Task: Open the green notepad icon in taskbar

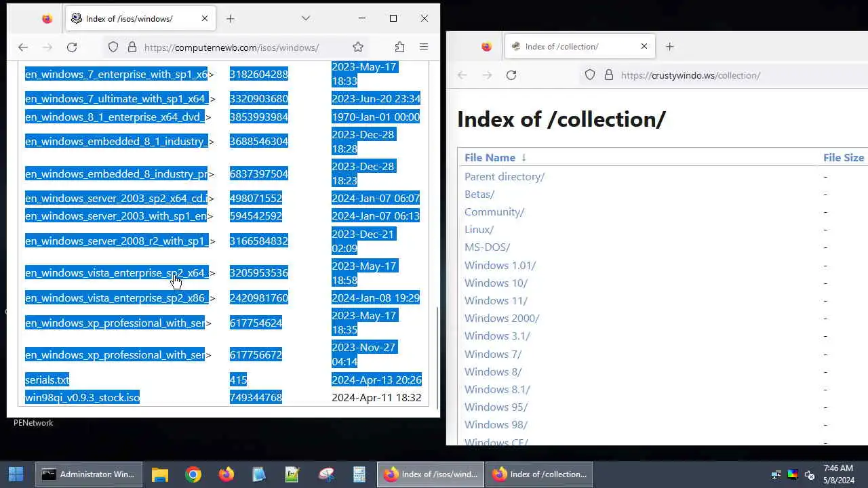Action: [x=292, y=474]
